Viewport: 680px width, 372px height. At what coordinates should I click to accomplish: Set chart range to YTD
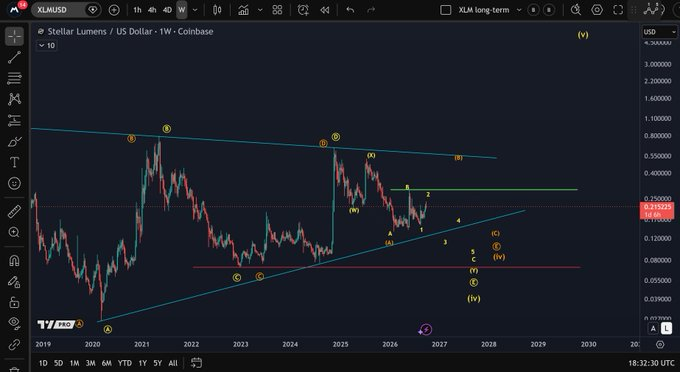pyautogui.click(x=125, y=363)
